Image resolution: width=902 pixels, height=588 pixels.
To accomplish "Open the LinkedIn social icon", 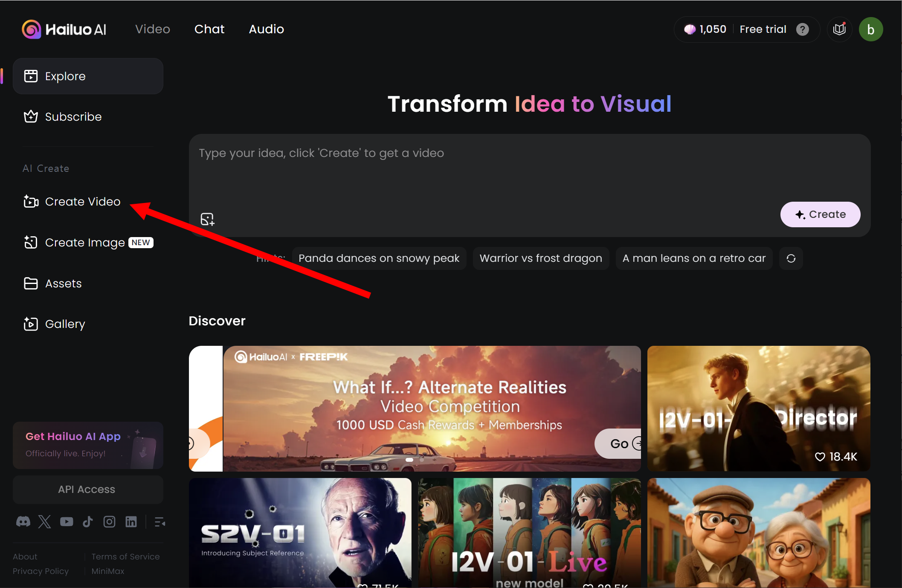I will (131, 521).
